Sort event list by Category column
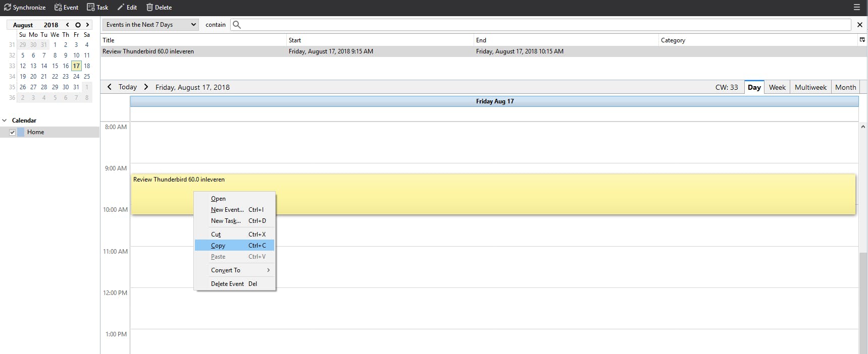Image resolution: width=868 pixels, height=354 pixels. [758, 40]
